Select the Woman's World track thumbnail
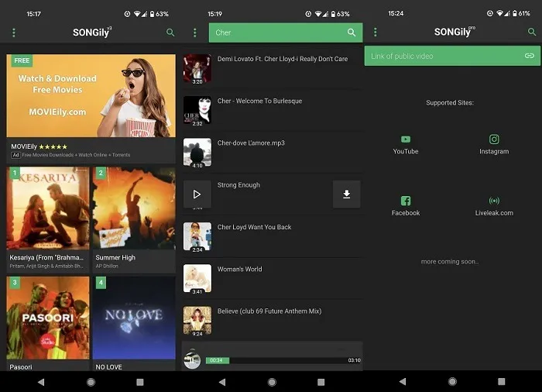This screenshot has width=542, height=392. [x=197, y=279]
